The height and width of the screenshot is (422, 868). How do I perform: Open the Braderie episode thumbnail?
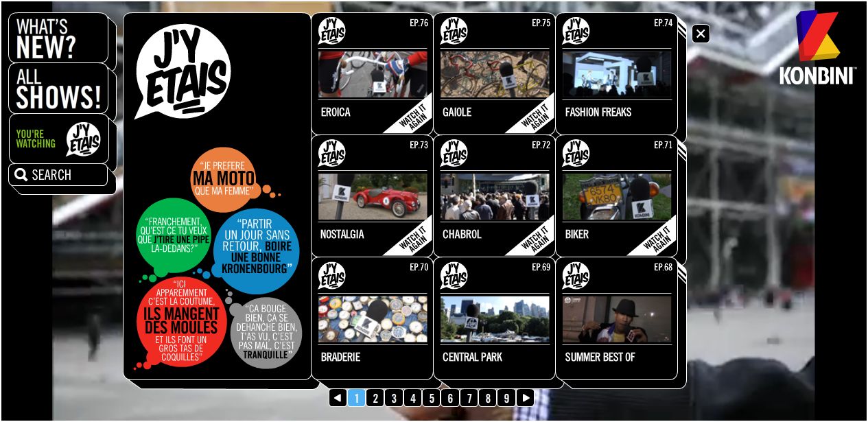pyautogui.click(x=373, y=319)
